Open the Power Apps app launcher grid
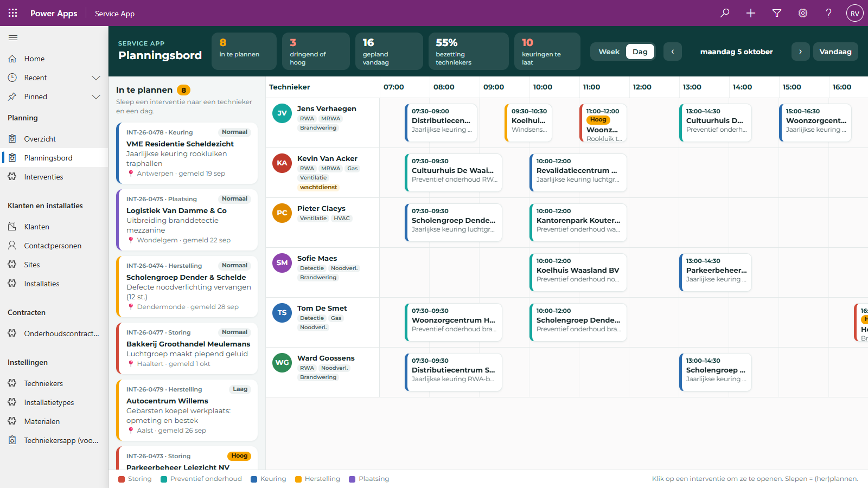The image size is (868, 488). pos(13,13)
